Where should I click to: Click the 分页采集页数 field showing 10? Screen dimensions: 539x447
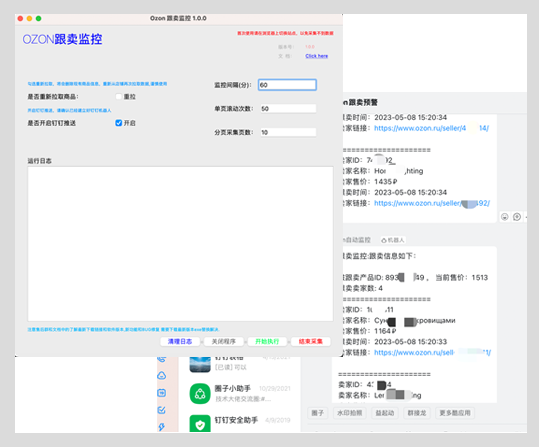(x=288, y=132)
